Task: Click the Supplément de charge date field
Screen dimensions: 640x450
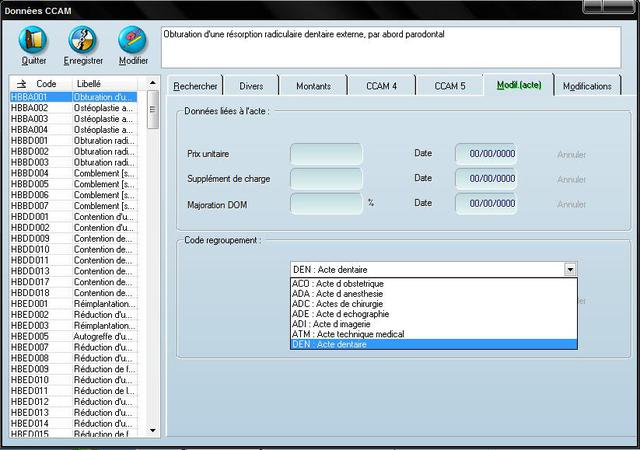Action: pos(485,179)
